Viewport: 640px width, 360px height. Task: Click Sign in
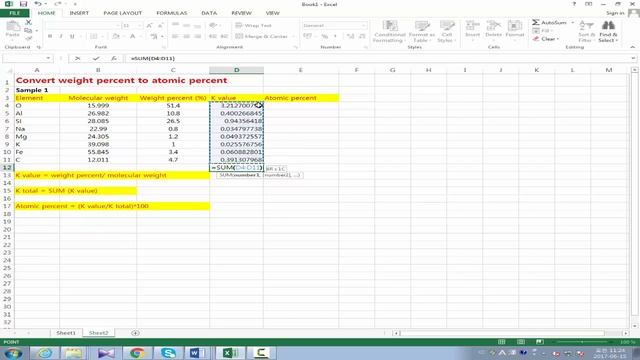pos(615,13)
